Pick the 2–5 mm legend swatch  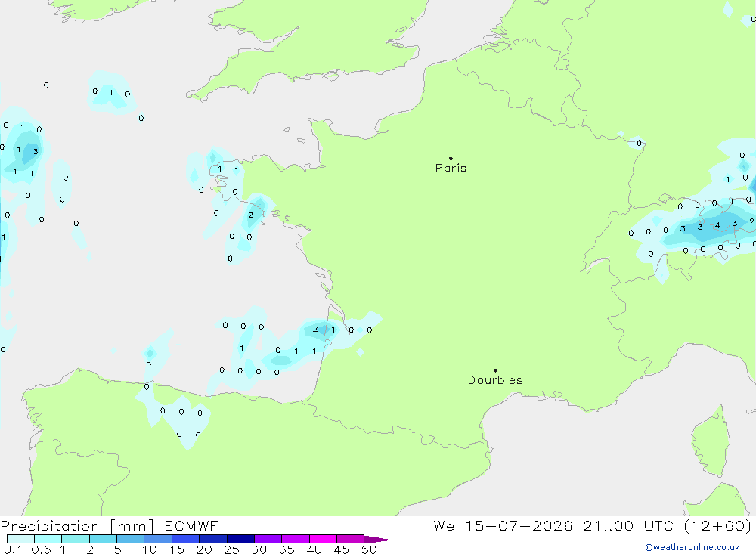click(x=103, y=539)
